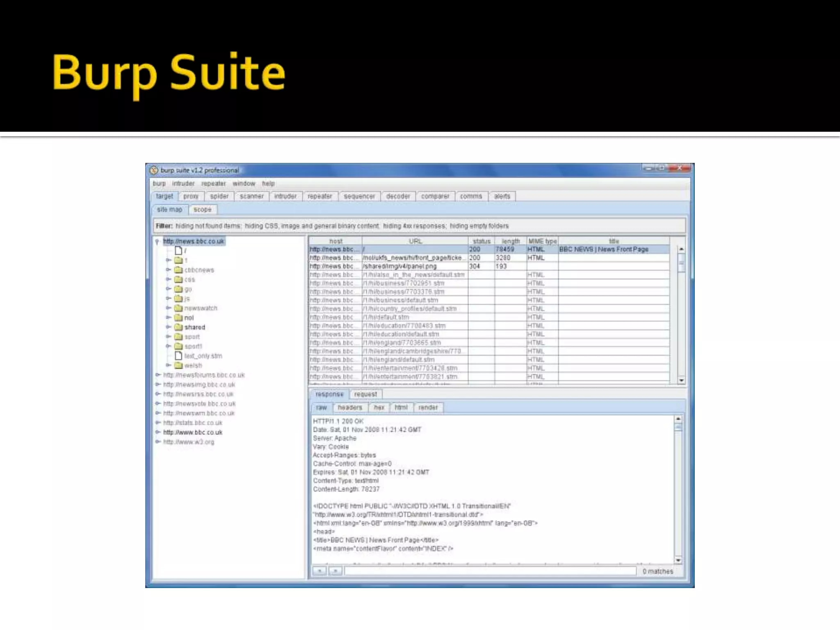
Task: Collapse the http://news.bbc.co.uk tree node
Action: click(x=157, y=242)
